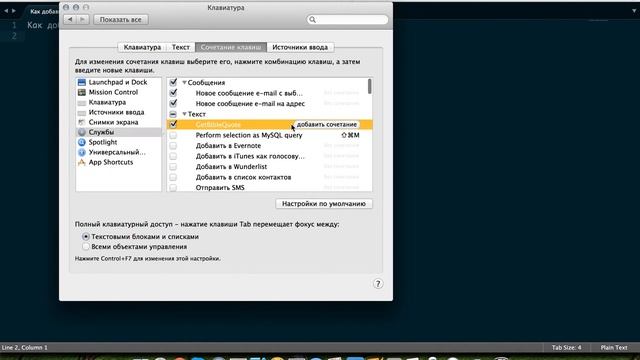
Task: Click the Снимки экрана category icon
Action: 82,122
